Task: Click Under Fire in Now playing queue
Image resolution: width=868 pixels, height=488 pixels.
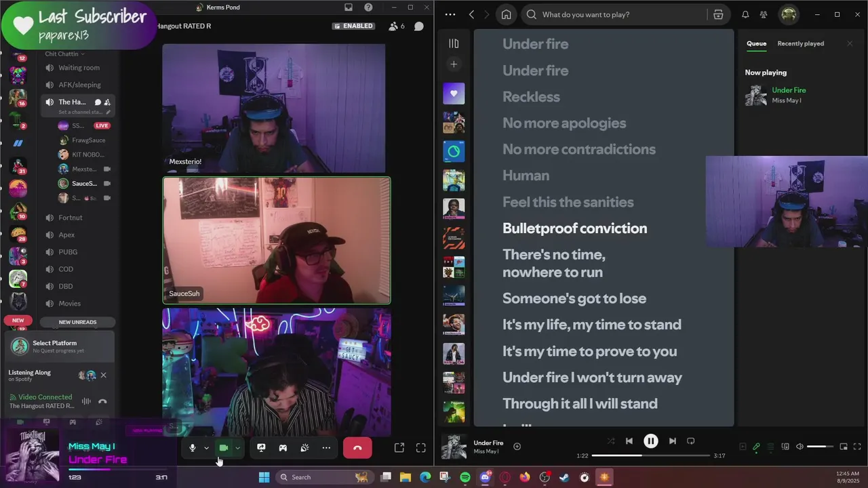Action: [x=789, y=90]
